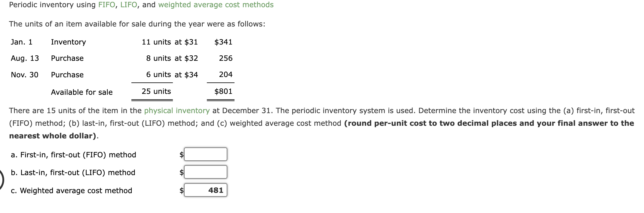Click the label a. First-in, first-out (FIFO) method
Image resolution: width=644 pixels, height=213 pixels.
coord(73,155)
